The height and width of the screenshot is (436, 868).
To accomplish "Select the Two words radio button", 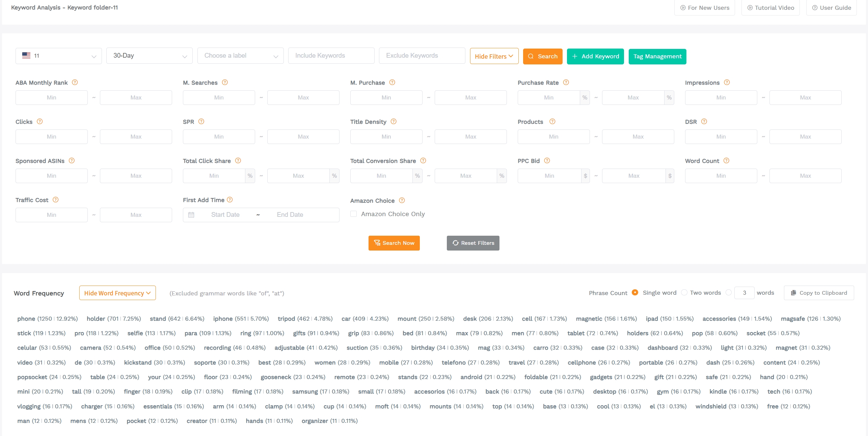I will click(684, 292).
